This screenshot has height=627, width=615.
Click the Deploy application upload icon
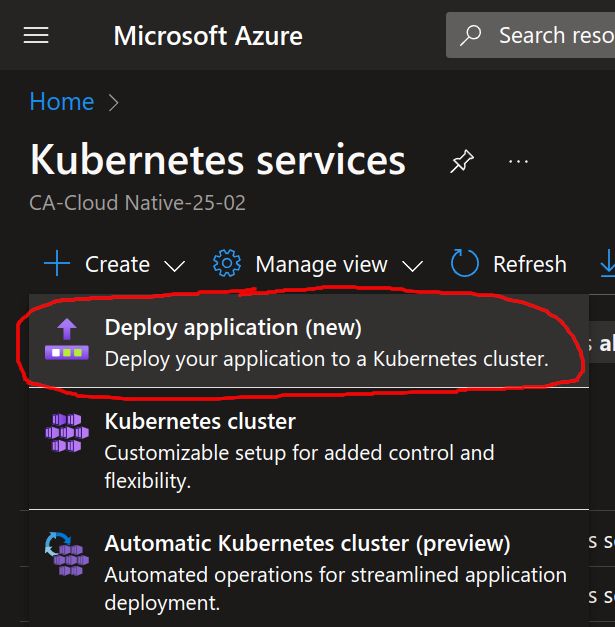point(67,339)
